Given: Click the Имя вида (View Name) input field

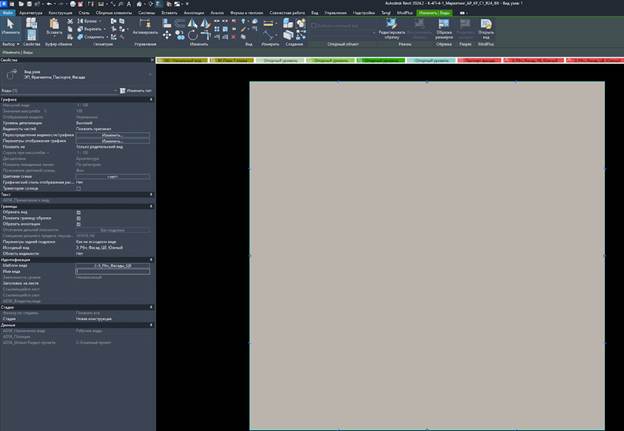Looking at the screenshot, I should pos(113,271).
